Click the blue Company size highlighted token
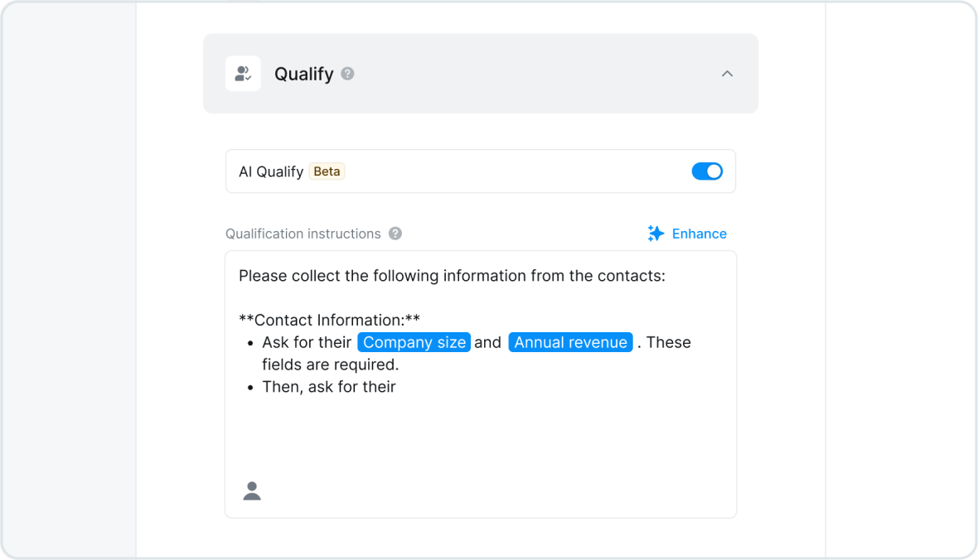This screenshot has height=560, width=978. click(x=414, y=342)
